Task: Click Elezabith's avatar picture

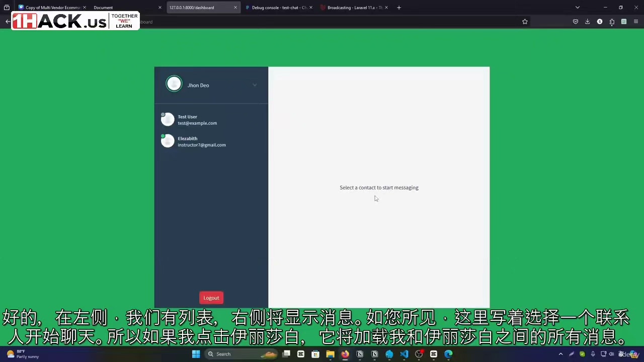Action: [x=168, y=141]
